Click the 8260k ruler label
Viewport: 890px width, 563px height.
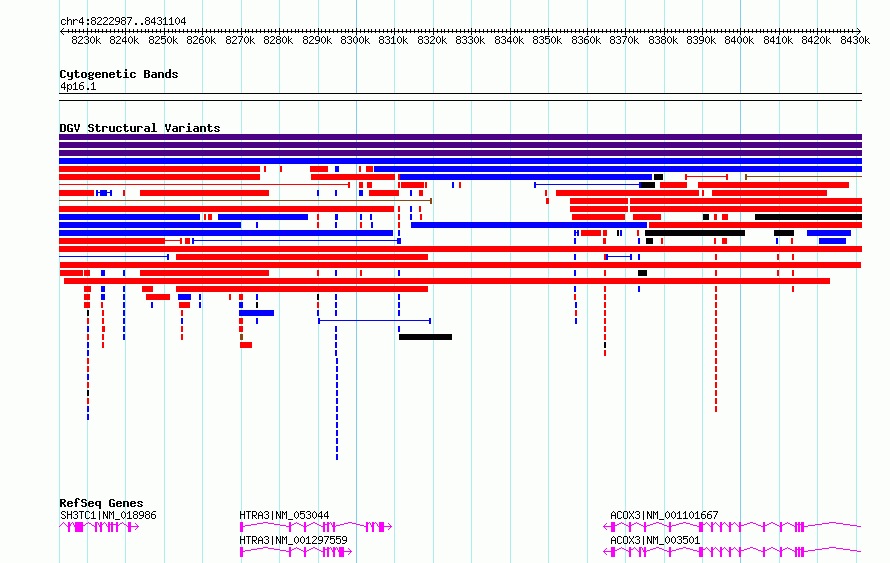click(201, 40)
